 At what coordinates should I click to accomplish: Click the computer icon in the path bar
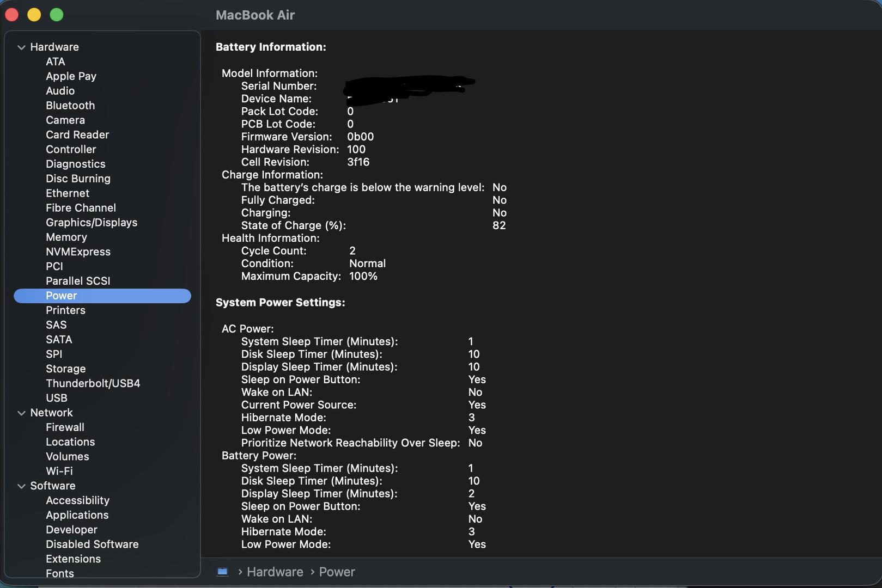click(x=222, y=572)
